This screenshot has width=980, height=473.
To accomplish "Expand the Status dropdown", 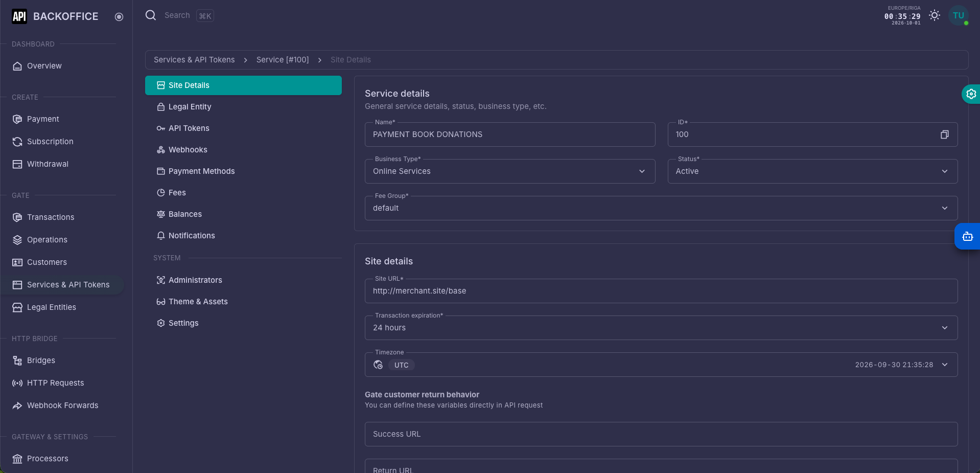I will click(812, 171).
